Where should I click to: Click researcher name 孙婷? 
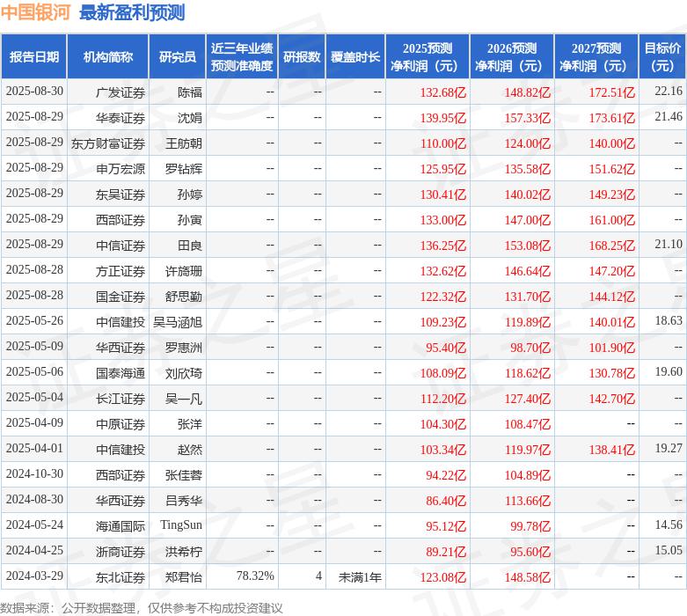click(x=190, y=194)
